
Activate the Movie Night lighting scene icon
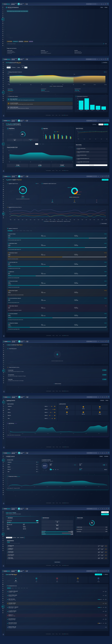pos(67,407)
